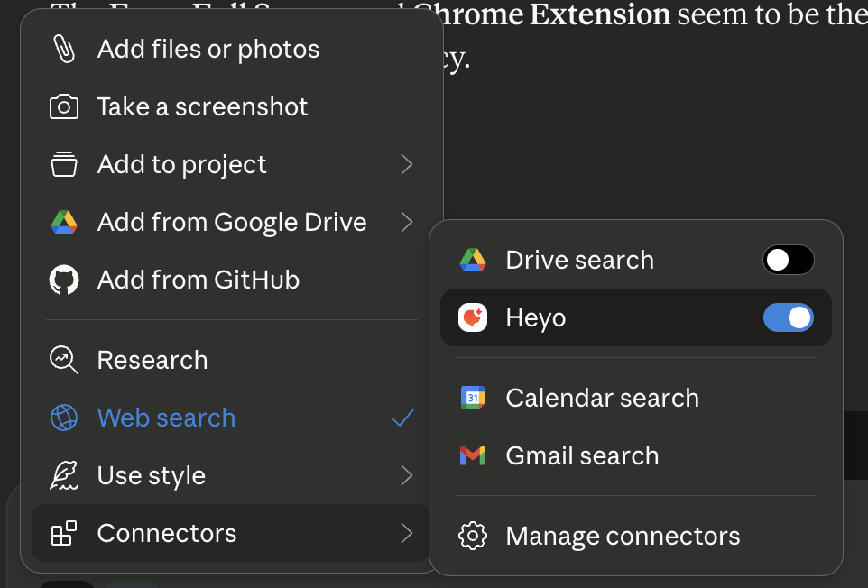Click the Gmail envelope icon
Screen dimensions: 868x588
472,455
